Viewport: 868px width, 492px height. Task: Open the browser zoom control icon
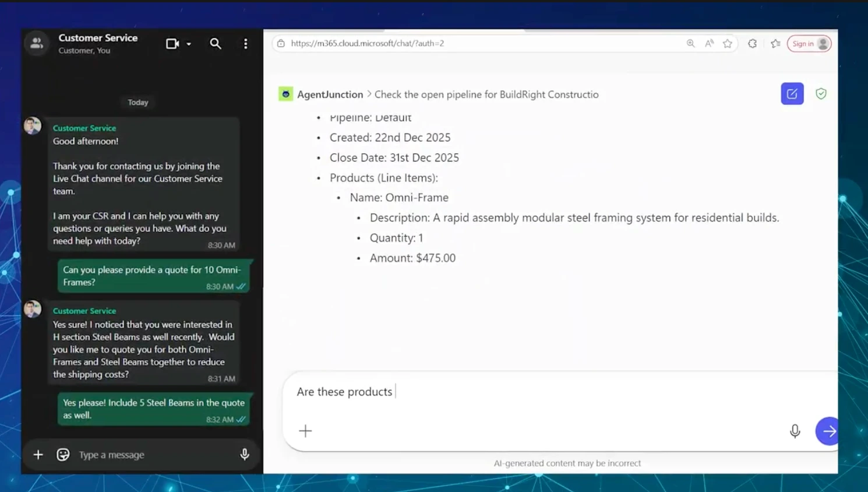point(690,43)
